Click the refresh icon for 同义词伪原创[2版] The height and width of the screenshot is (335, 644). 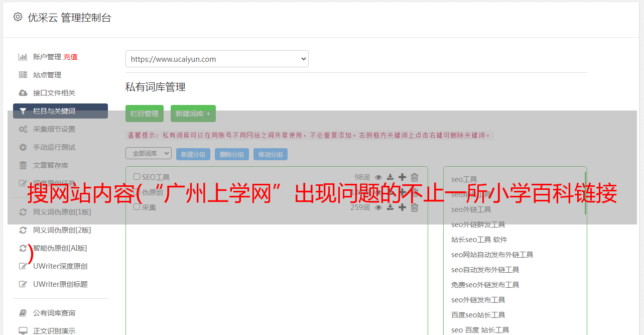coord(23,230)
